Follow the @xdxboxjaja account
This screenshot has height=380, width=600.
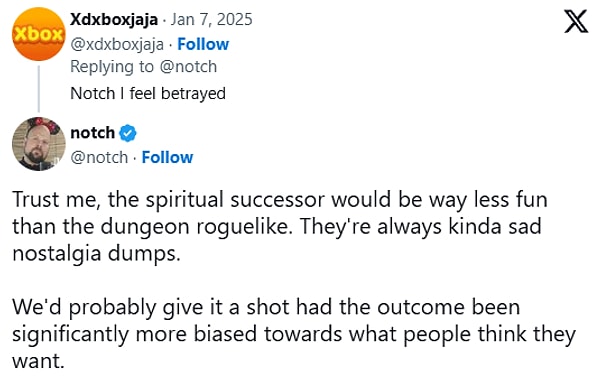(203, 44)
